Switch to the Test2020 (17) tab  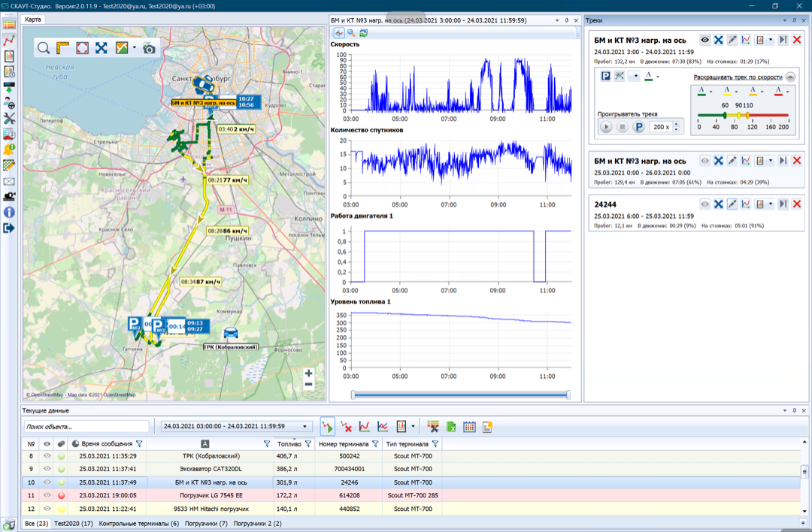point(74,524)
